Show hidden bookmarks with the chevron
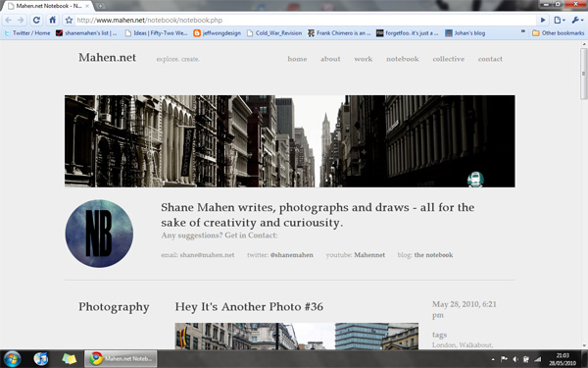Screen dimensions: 588x368 (523, 32)
